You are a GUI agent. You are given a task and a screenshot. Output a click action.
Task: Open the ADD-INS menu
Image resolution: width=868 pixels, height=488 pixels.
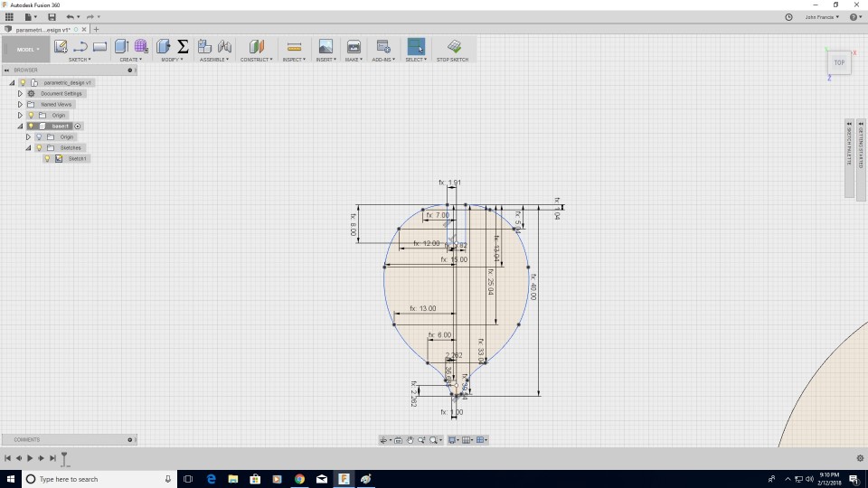coord(383,60)
